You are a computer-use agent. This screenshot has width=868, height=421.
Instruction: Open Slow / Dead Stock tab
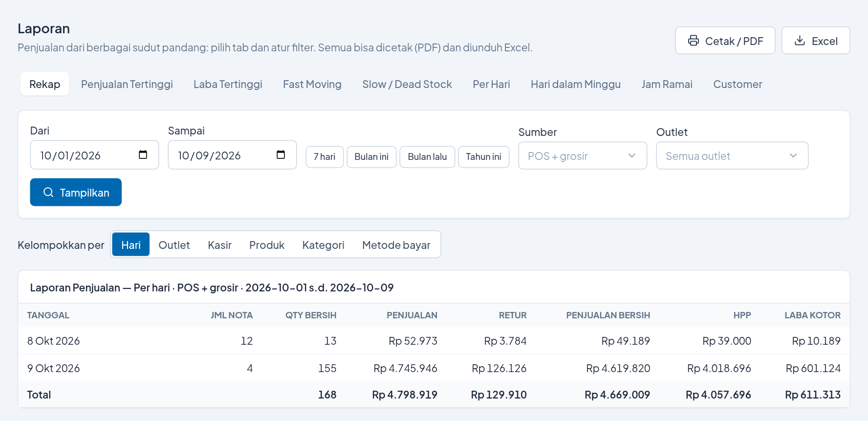point(407,84)
